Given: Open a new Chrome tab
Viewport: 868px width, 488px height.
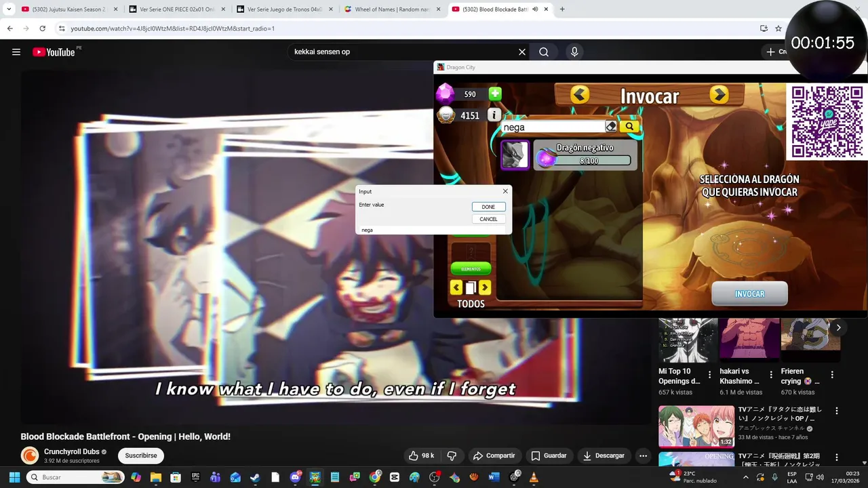Looking at the screenshot, I should [562, 9].
